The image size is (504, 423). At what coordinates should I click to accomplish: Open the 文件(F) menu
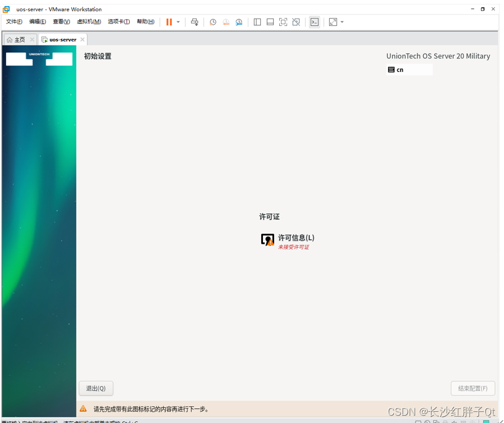point(14,21)
